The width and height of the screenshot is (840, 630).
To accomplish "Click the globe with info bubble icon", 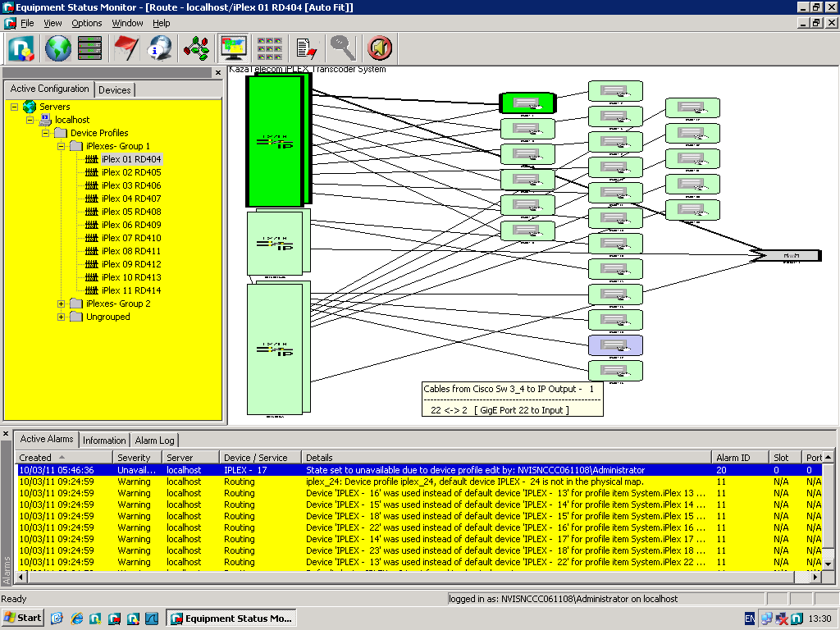I will click(159, 48).
